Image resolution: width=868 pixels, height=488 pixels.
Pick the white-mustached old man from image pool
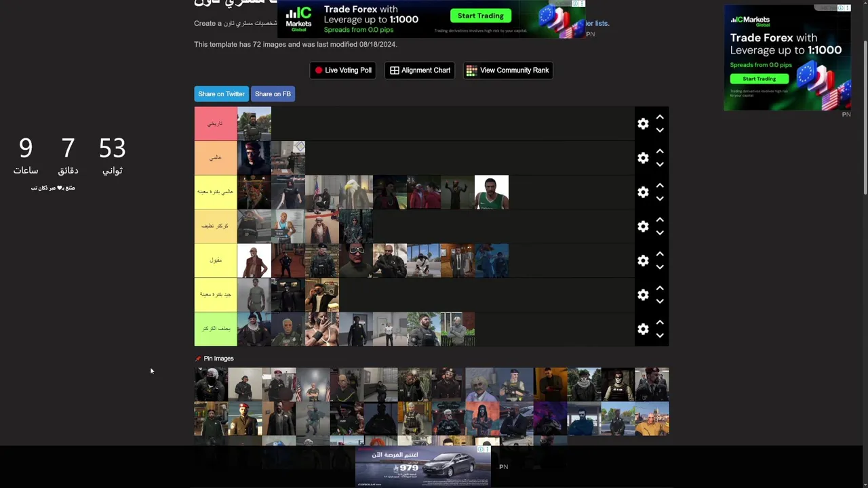[x=482, y=384]
